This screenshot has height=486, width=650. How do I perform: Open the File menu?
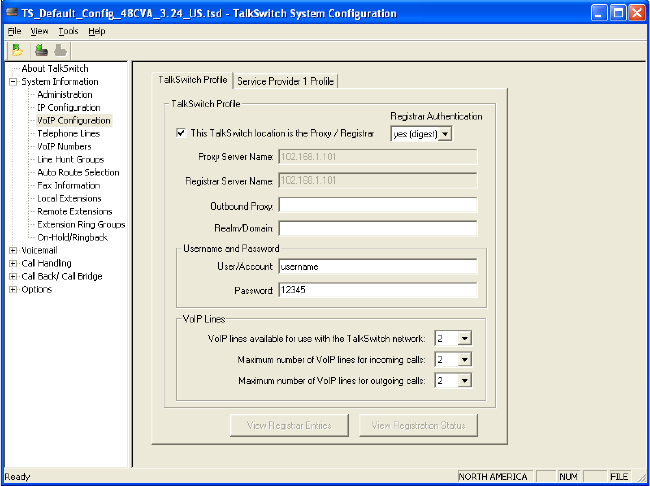pos(15,31)
